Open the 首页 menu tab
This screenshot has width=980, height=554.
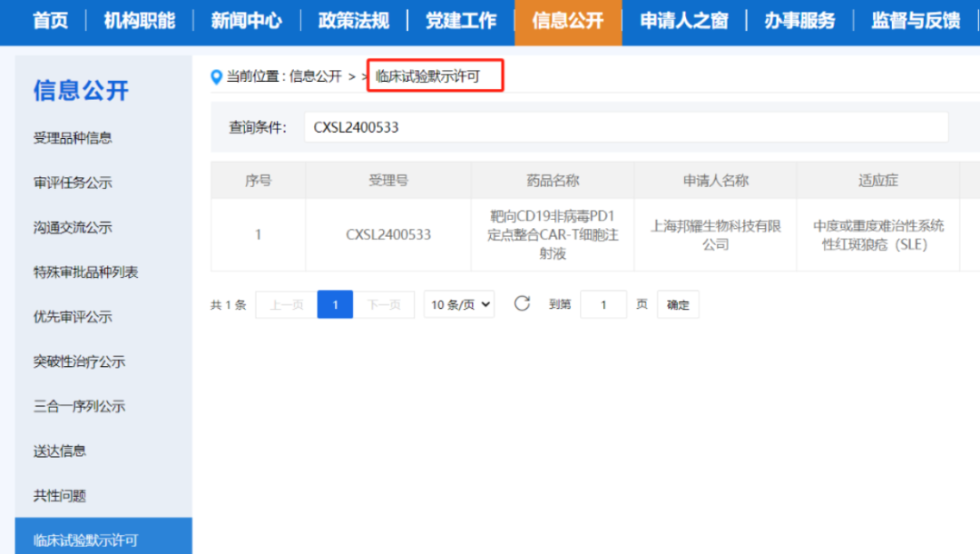(50, 21)
